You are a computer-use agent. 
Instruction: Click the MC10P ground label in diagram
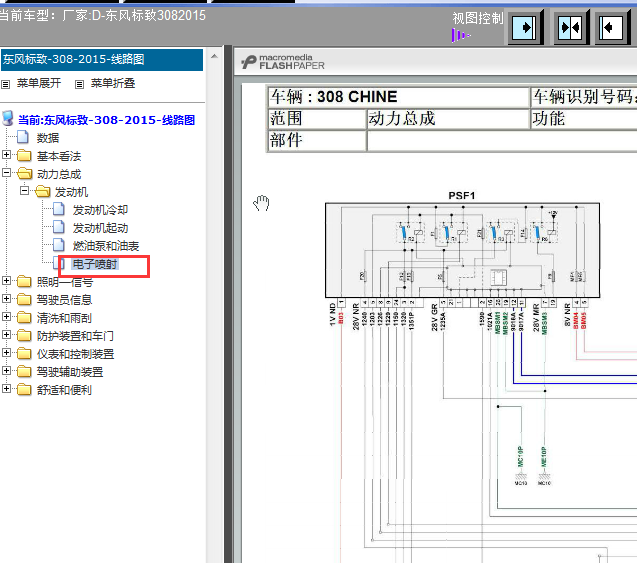click(x=520, y=457)
